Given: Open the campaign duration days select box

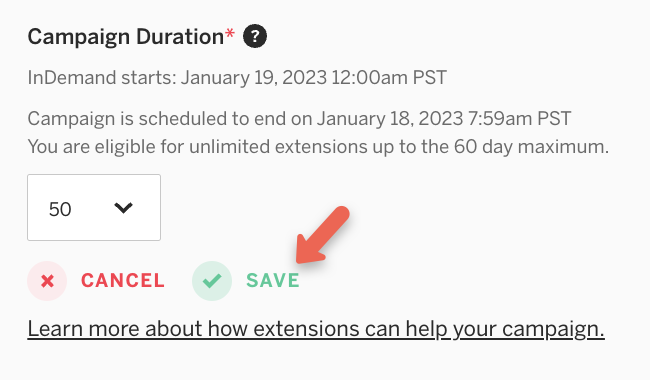Looking at the screenshot, I should coord(94,207).
